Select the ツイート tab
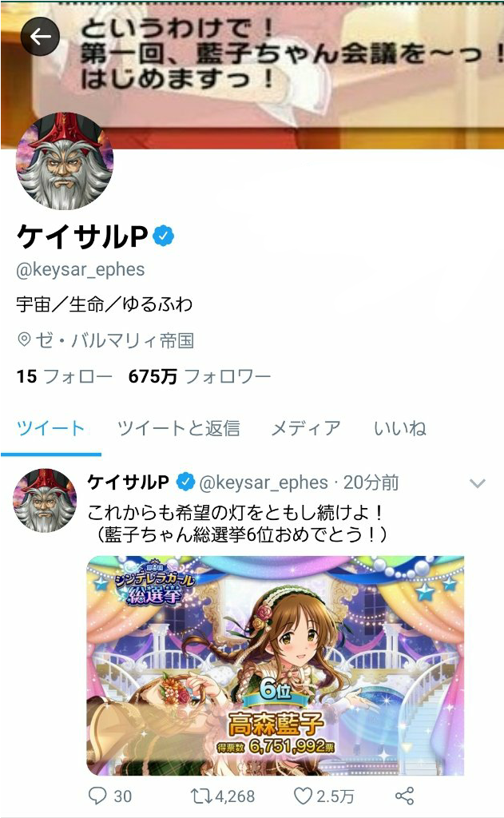The height and width of the screenshot is (818, 504). pos(50,428)
